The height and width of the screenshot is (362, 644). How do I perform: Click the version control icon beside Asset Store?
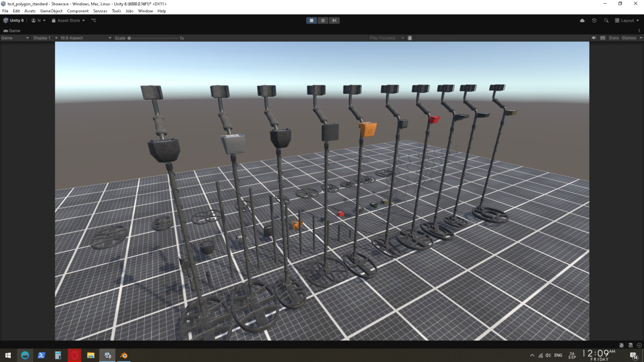[x=93, y=20]
